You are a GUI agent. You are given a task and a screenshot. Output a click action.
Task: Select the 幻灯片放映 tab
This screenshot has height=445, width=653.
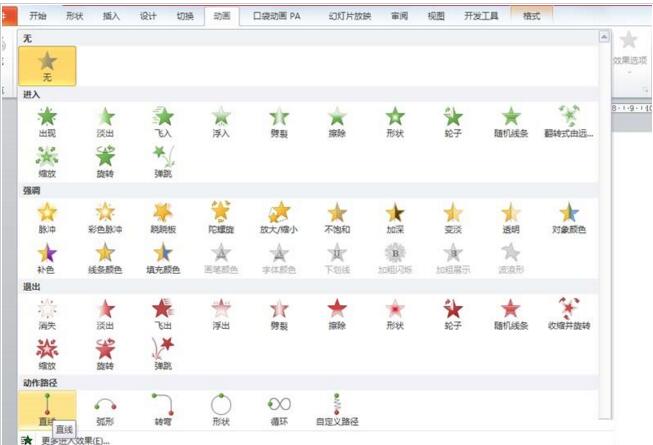coord(350,16)
